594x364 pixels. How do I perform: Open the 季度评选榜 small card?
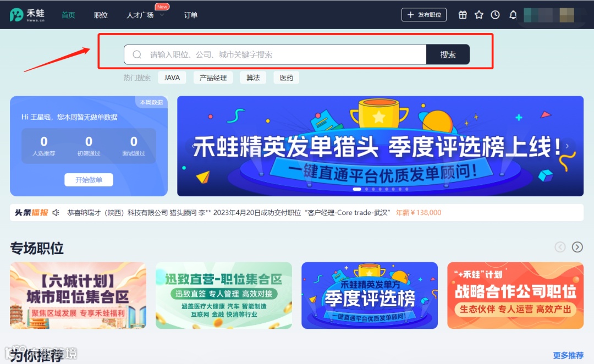370,295
